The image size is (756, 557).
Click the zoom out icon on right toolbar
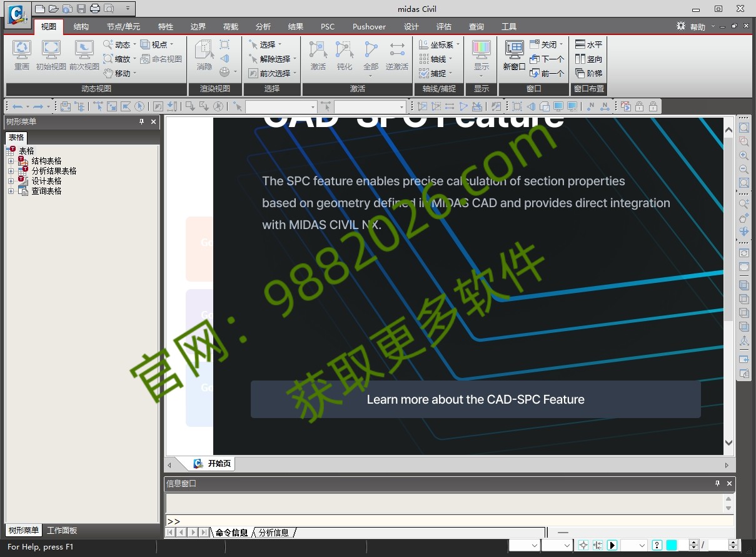743,169
